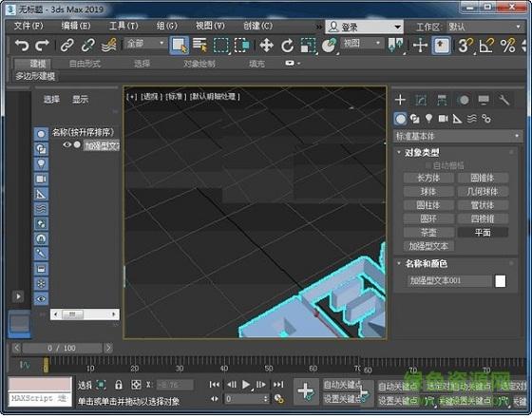
Task: Select Helpers category in Create panel
Action: 457,119
